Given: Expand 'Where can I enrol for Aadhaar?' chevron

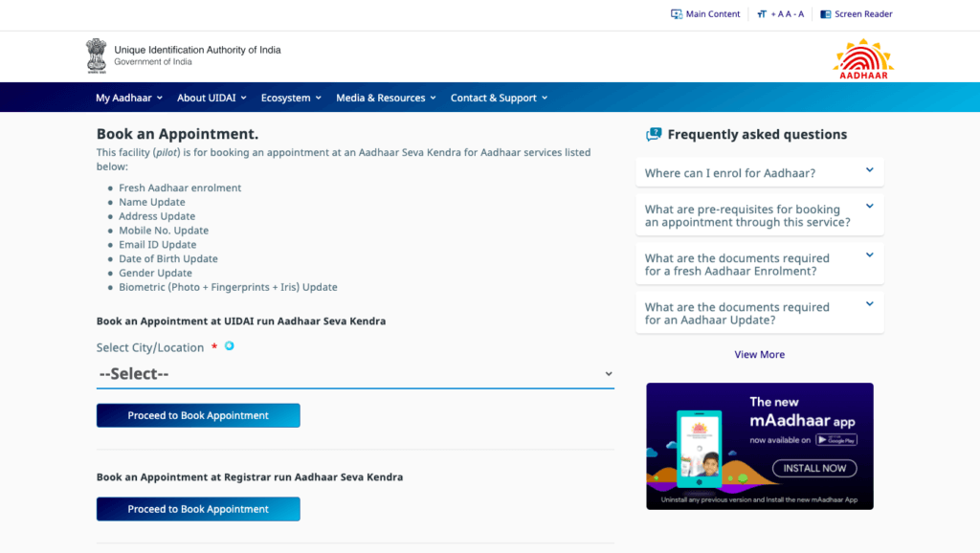Looking at the screenshot, I should pos(869,170).
